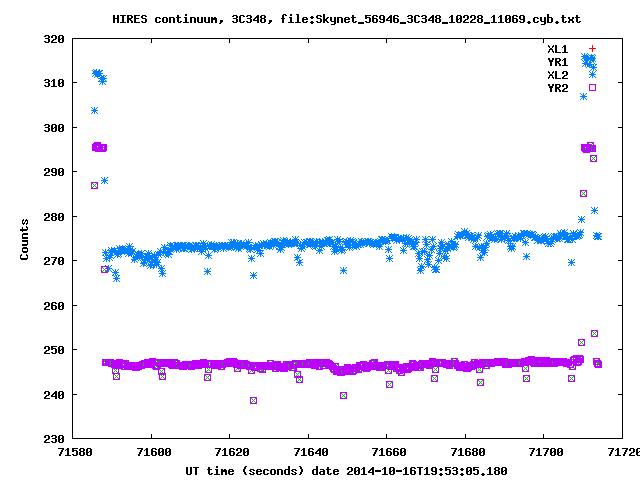Image resolution: width=640 pixels, height=480 pixels.
Task: Click y-axis tick label 260
Action: tap(54, 306)
